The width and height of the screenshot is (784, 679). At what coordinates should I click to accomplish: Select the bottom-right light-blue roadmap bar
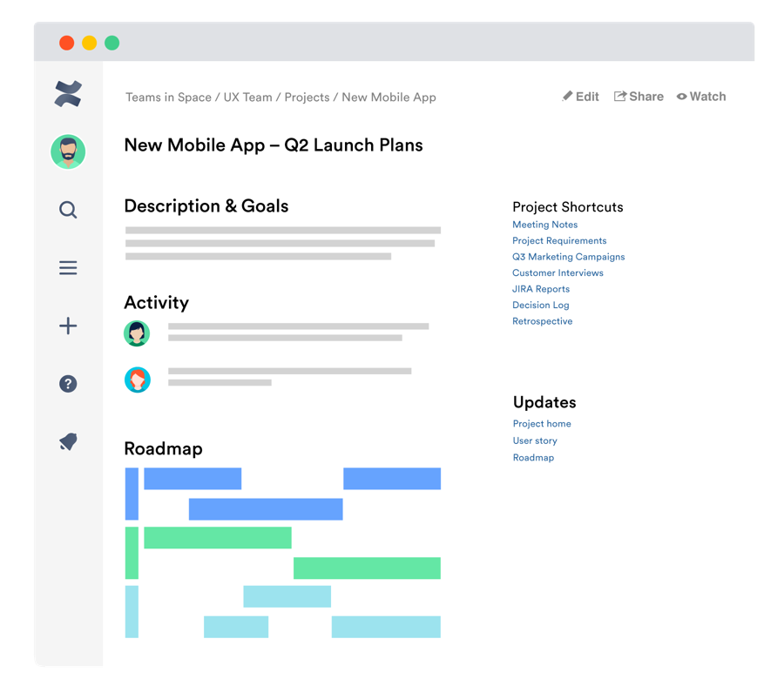(386, 627)
